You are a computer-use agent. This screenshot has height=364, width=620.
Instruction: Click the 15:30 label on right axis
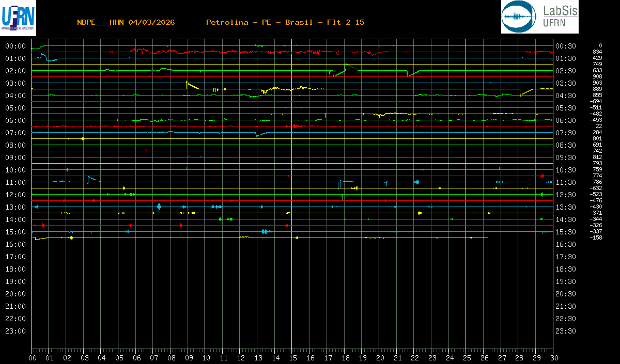click(566, 232)
